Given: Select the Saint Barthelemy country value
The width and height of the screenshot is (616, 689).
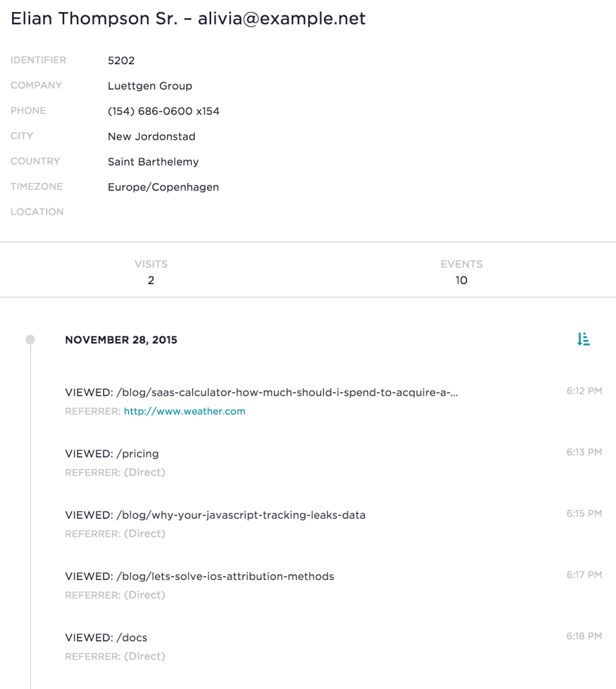Looking at the screenshot, I should click(153, 162).
